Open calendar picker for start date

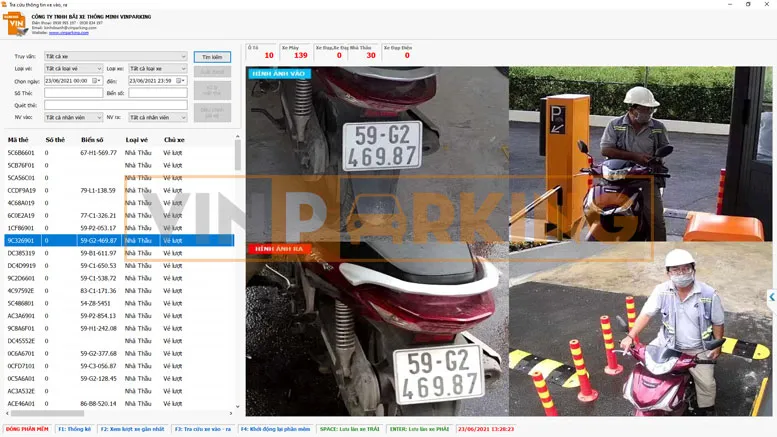pos(97,81)
